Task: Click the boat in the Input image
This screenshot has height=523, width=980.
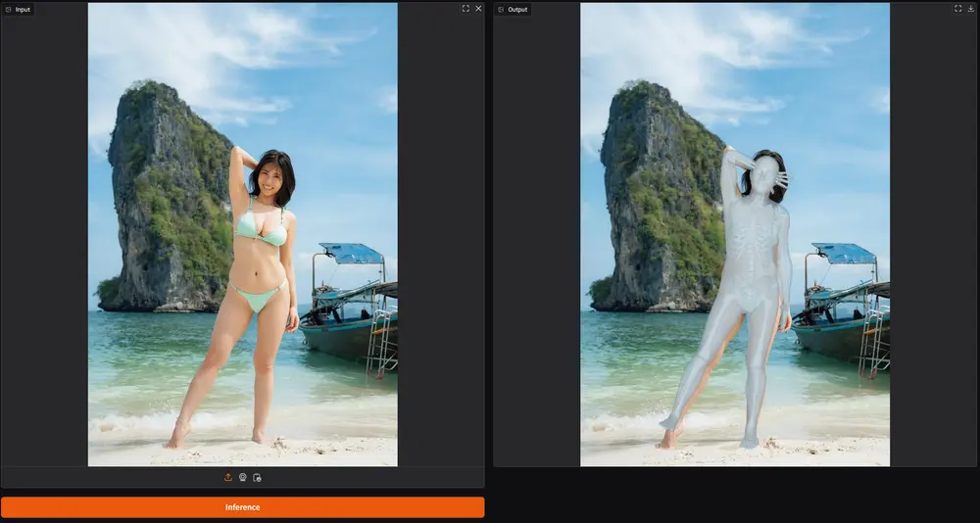Action: 350,312
